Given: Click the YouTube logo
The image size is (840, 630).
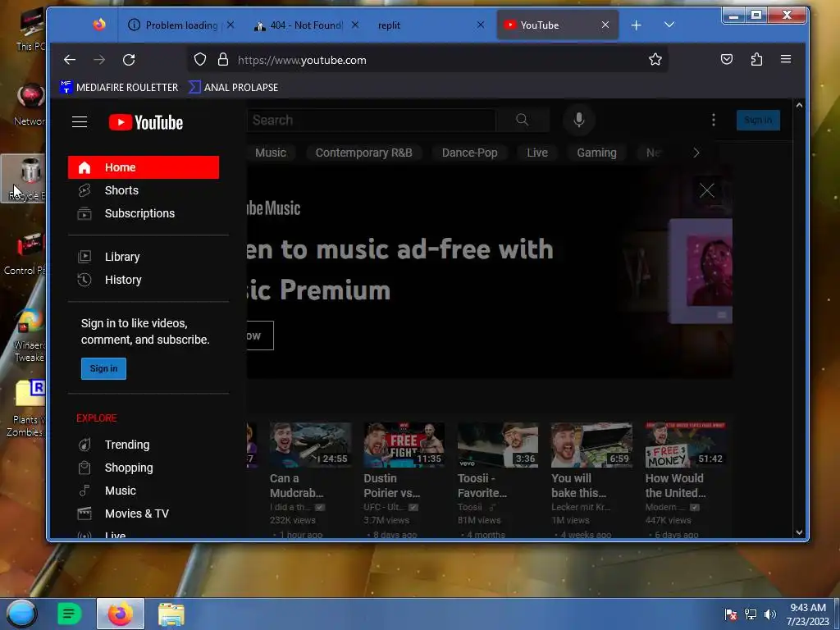Looking at the screenshot, I should (146, 123).
